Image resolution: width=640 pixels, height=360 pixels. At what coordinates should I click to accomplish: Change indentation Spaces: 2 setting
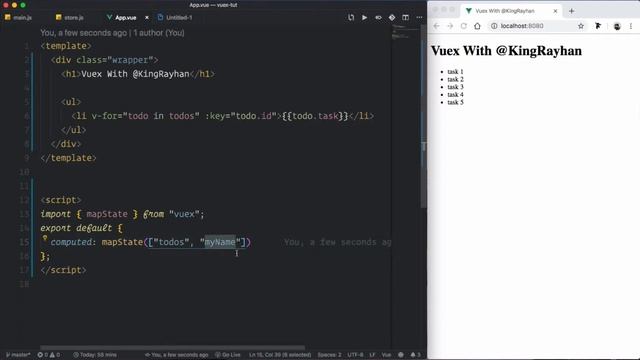pyautogui.click(x=329, y=355)
